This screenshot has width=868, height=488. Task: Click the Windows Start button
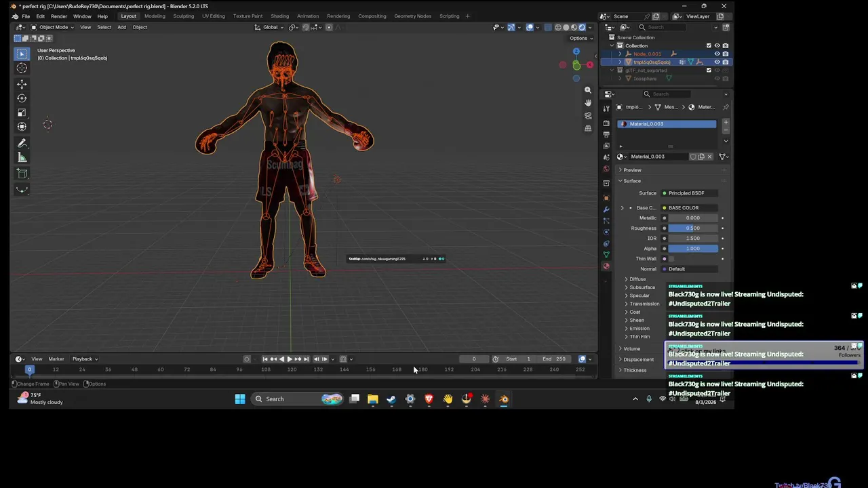240,399
